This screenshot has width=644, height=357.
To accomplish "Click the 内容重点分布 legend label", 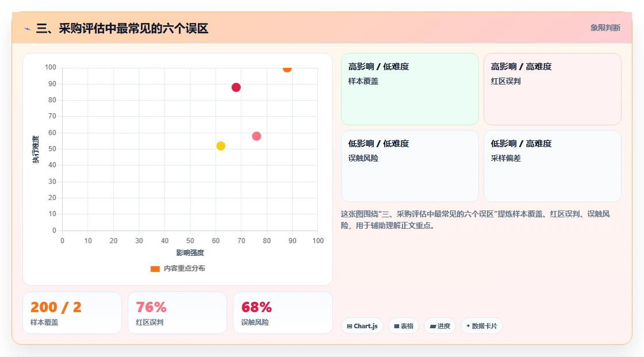I will pos(185,268).
